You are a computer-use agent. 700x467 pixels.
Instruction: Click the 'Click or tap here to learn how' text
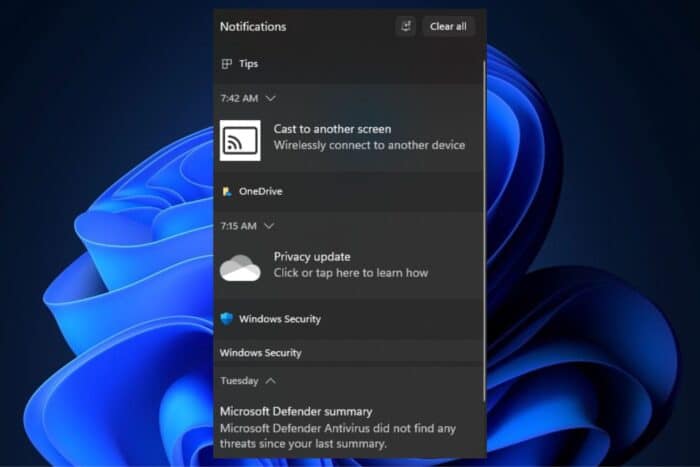pyautogui.click(x=350, y=273)
